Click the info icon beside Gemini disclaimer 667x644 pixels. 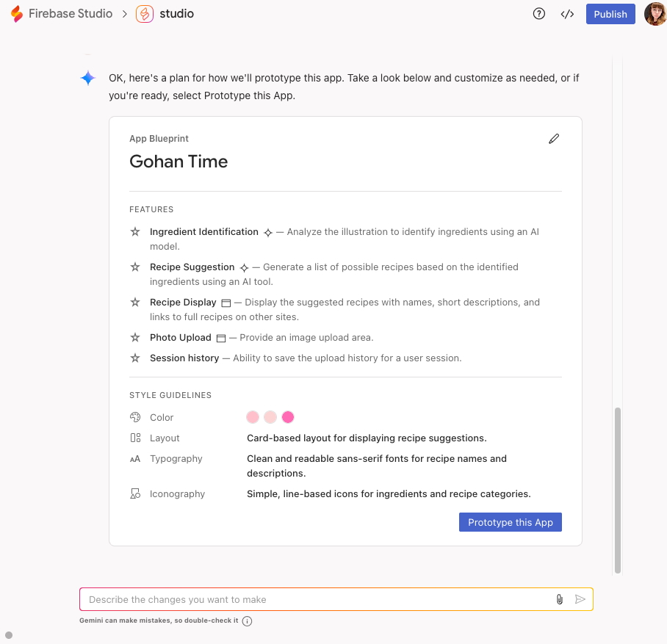248,621
